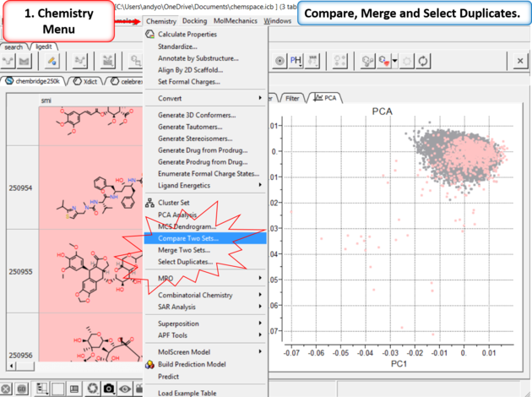Click the target circle icon beside pH
Image resolution: width=532 pixels, height=397 pixels.
tap(280, 61)
